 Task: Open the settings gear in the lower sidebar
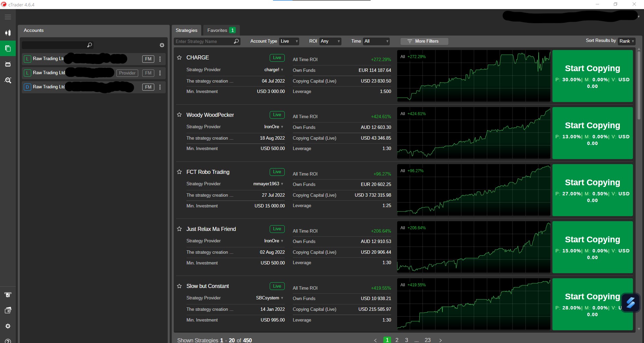coord(8,326)
